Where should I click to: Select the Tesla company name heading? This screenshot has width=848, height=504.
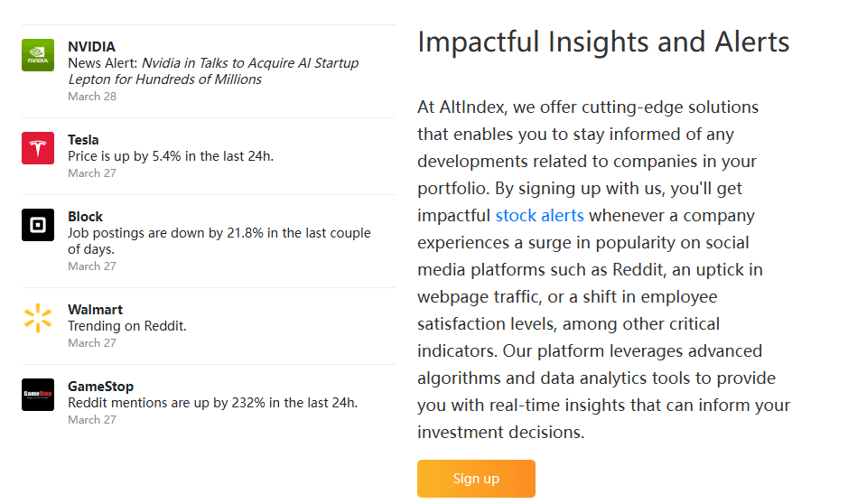pos(83,140)
